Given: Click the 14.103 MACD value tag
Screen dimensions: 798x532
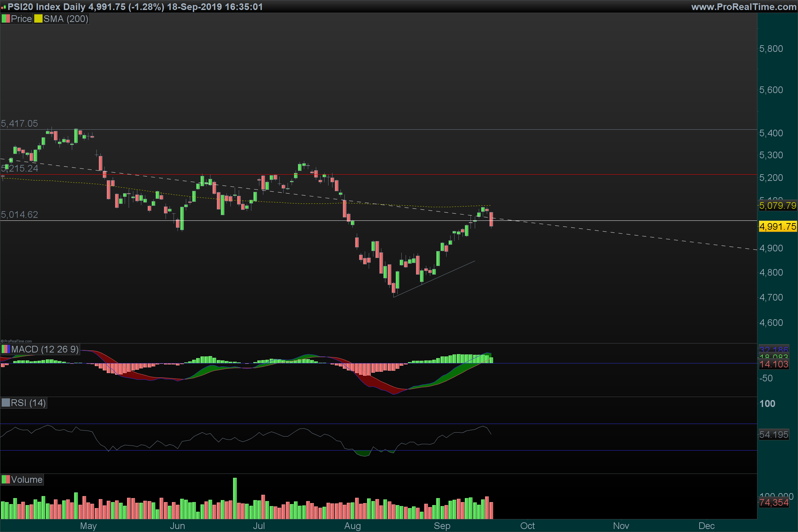Looking at the screenshot, I should [774, 364].
